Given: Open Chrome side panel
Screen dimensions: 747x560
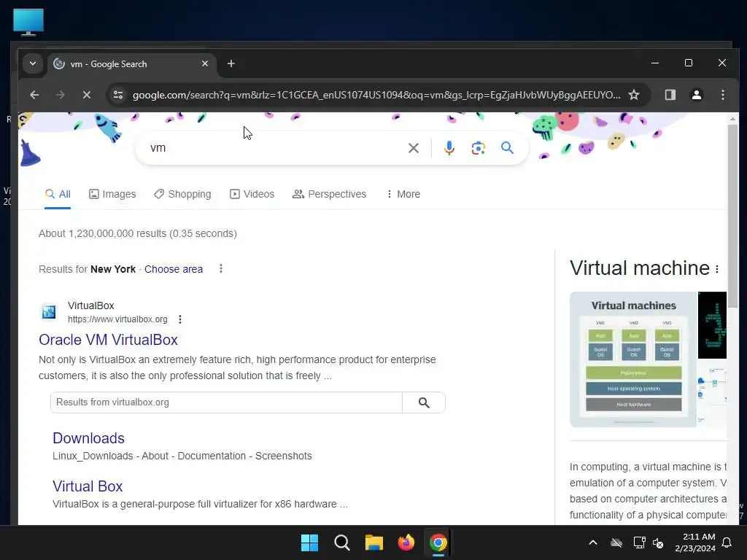Looking at the screenshot, I should pyautogui.click(x=670, y=95).
